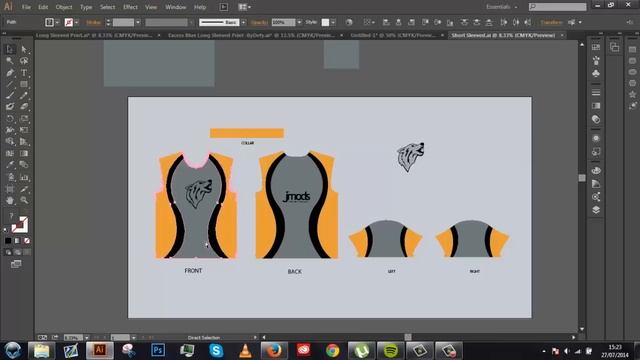Set paint mode to solid Color

[x=8, y=241]
